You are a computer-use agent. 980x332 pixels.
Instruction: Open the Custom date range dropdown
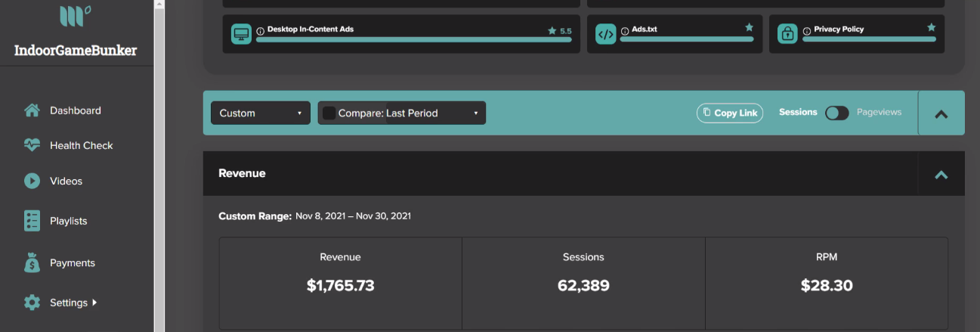(x=261, y=113)
